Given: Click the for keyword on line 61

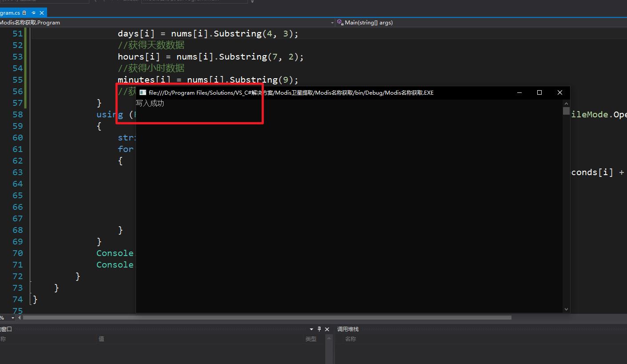Looking at the screenshot, I should 126,149.
